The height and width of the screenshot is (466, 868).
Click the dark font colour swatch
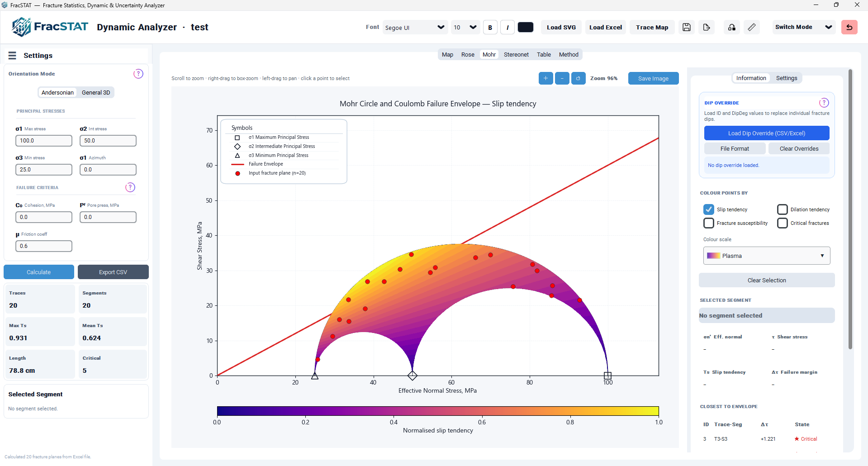525,27
